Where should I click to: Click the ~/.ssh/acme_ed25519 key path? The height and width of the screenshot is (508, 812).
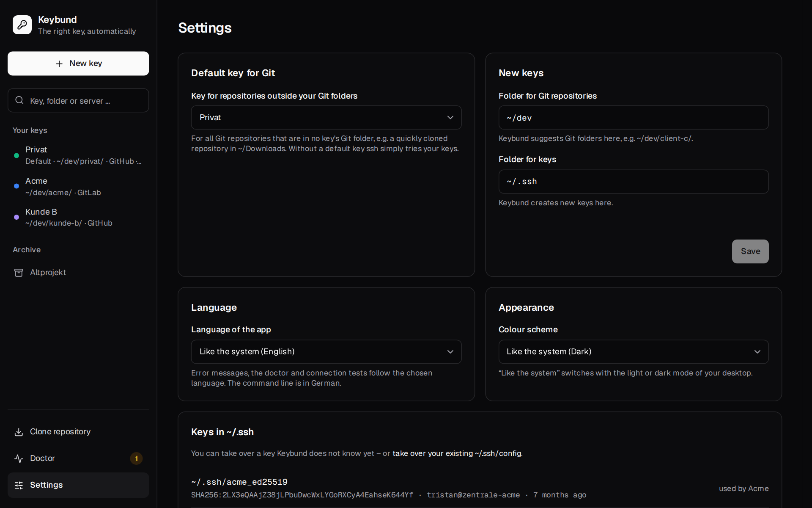239,482
